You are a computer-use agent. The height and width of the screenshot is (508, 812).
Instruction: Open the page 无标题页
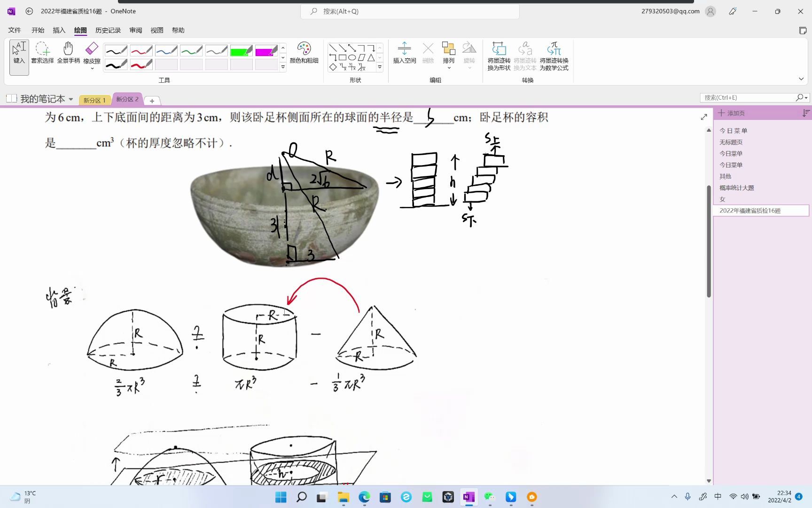[731, 142]
